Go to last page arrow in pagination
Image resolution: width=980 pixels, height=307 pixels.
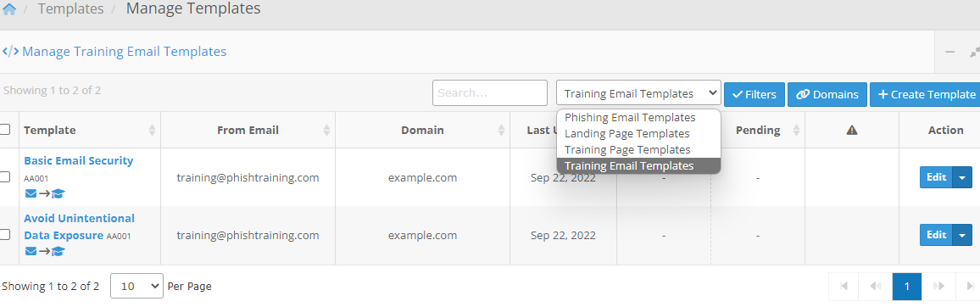[970, 287]
